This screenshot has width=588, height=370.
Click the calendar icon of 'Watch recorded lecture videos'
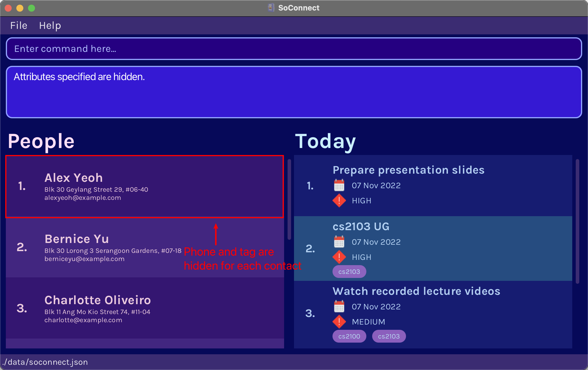339,306
